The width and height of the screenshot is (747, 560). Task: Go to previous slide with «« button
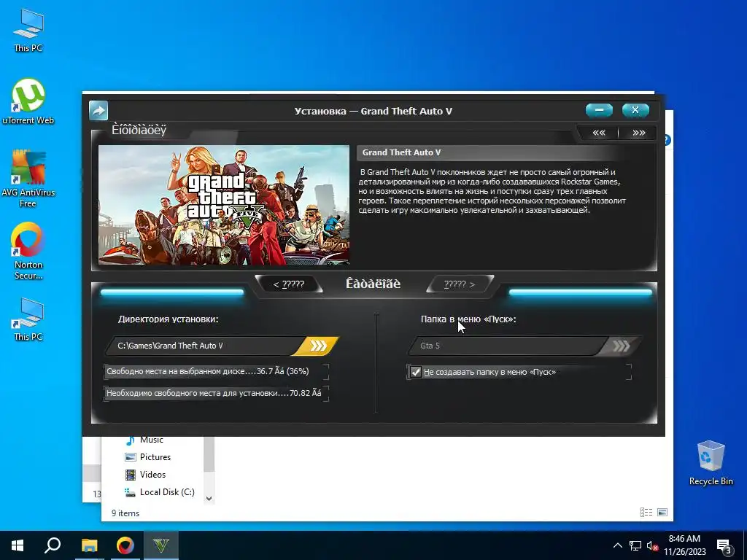(x=599, y=133)
